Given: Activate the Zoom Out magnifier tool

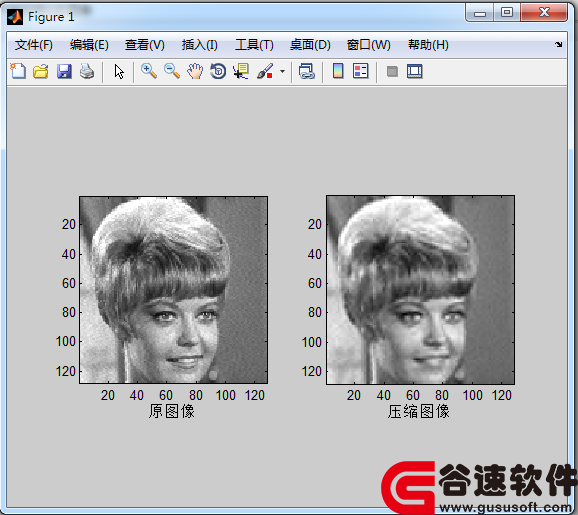Looking at the screenshot, I should point(172,71).
